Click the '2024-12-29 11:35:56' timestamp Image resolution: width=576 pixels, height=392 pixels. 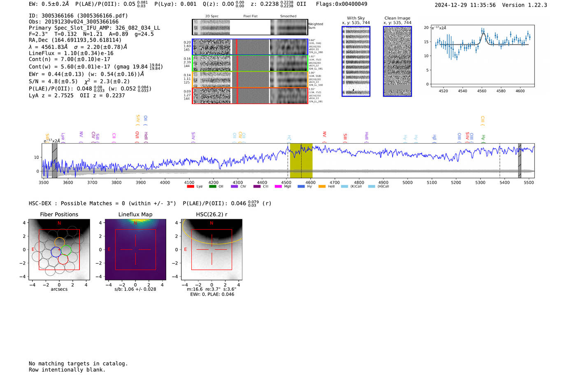(x=465, y=5)
